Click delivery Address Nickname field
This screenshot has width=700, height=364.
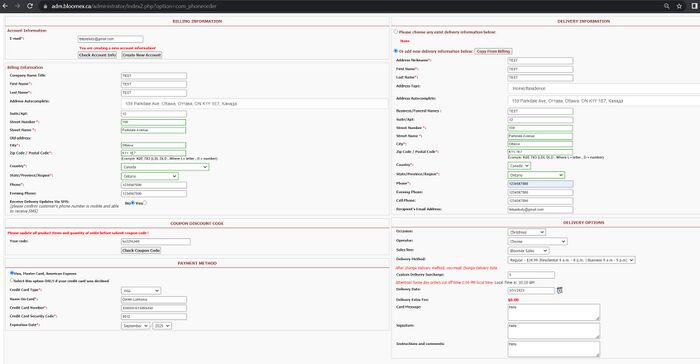click(x=540, y=60)
